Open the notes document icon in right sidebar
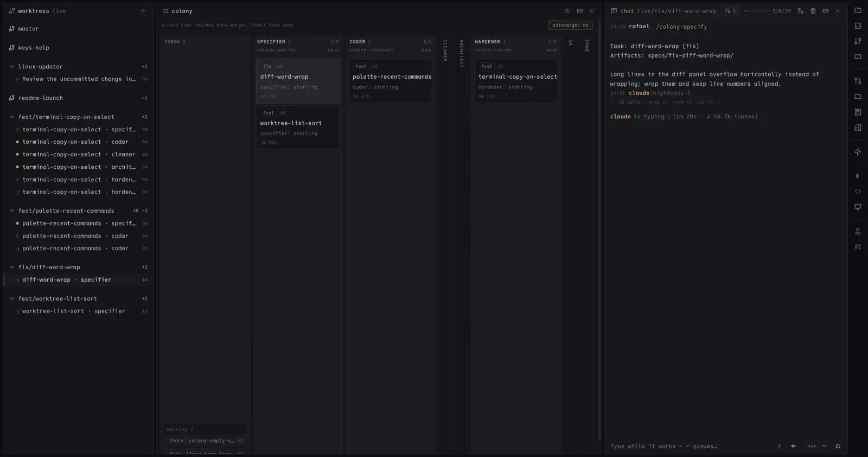The height and width of the screenshot is (457, 868). click(x=858, y=112)
